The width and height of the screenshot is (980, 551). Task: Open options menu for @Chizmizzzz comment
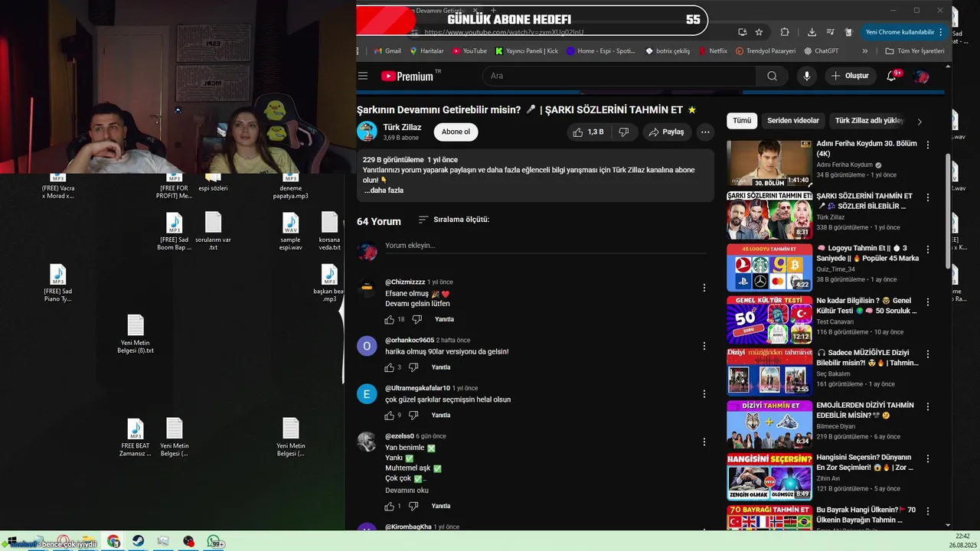704,288
